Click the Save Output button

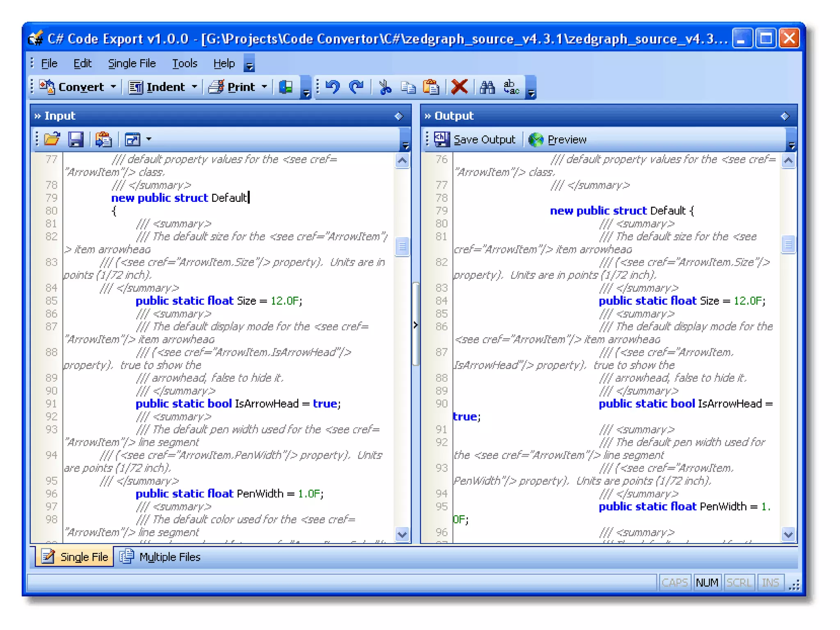coord(475,139)
